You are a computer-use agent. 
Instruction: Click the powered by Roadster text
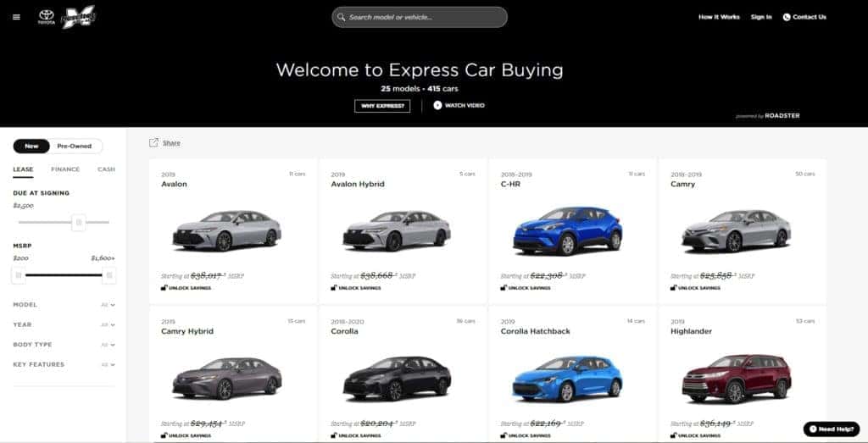point(768,116)
